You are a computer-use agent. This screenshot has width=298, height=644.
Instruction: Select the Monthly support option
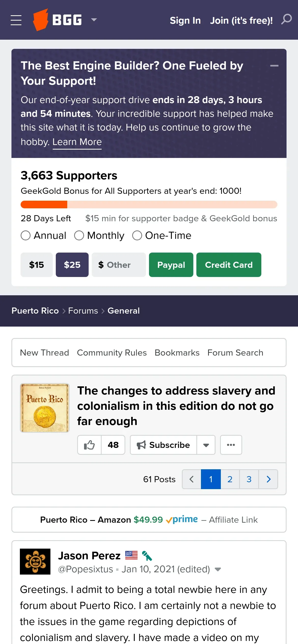pyautogui.click(x=79, y=236)
